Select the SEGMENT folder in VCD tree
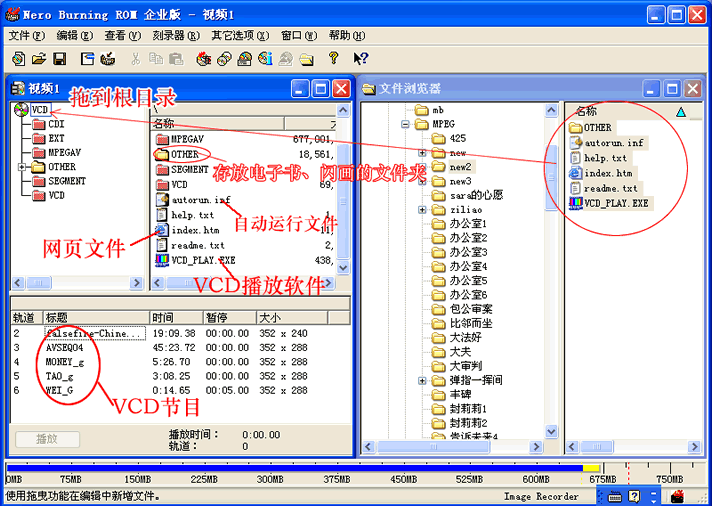Image resolution: width=712 pixels, height=506 pixels. click(66, 181)
